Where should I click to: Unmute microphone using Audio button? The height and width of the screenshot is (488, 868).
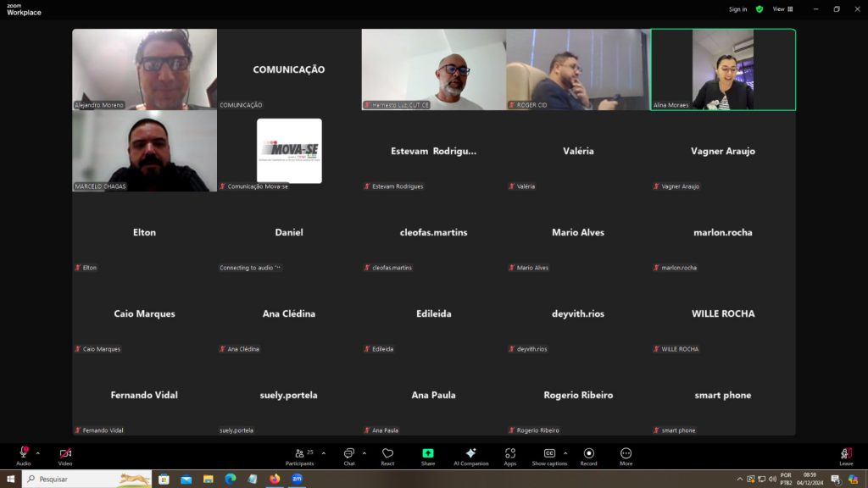click(x=23, y=456)
